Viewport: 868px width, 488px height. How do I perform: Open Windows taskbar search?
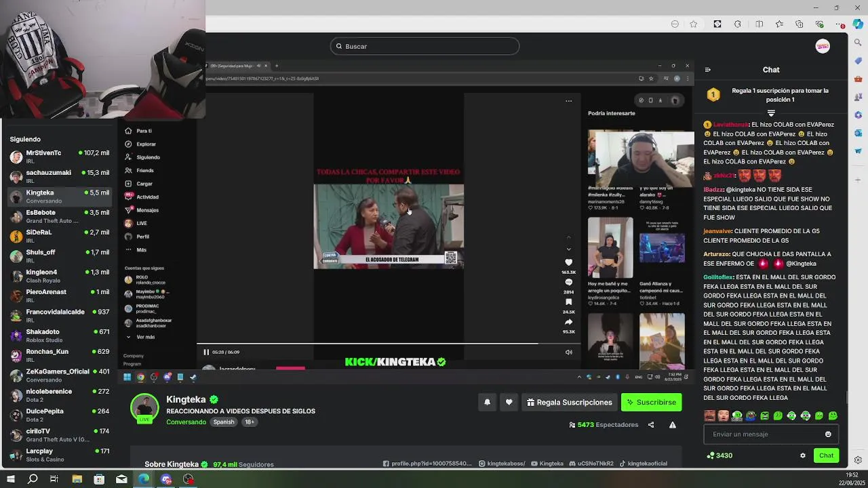coord(33,479)
